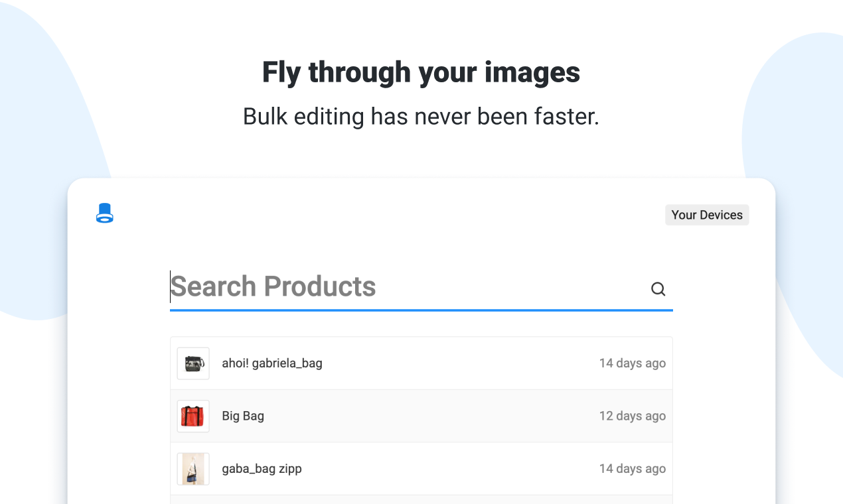
Task: Click the red Big Bag thumbnail
Action: point(193,416)
